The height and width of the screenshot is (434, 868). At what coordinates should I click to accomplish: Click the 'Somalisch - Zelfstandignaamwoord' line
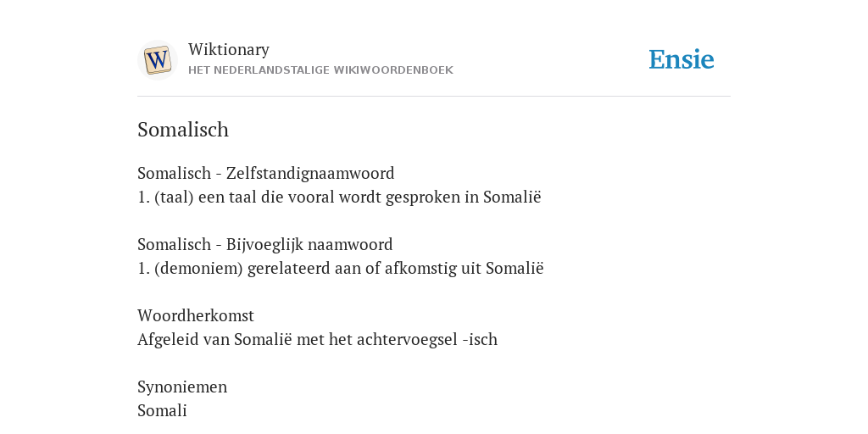click(x=265, y=173)
